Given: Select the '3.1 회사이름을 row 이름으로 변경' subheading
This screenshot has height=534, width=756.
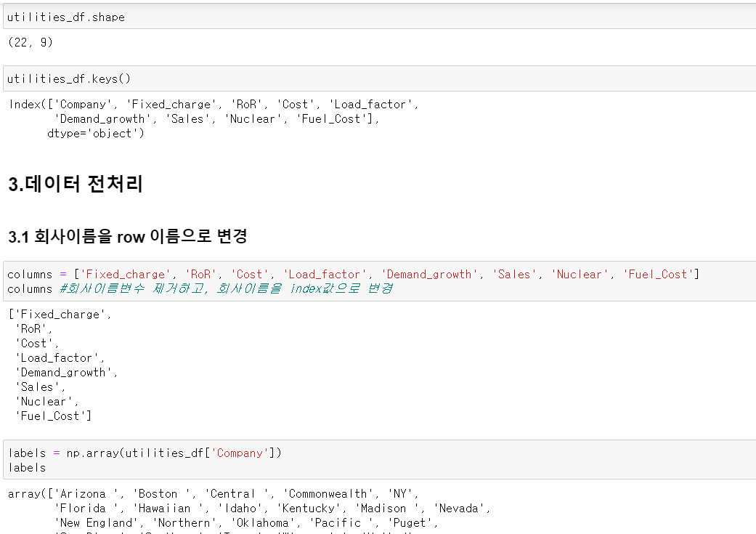Looking at the screenshot, I should 127,236.
